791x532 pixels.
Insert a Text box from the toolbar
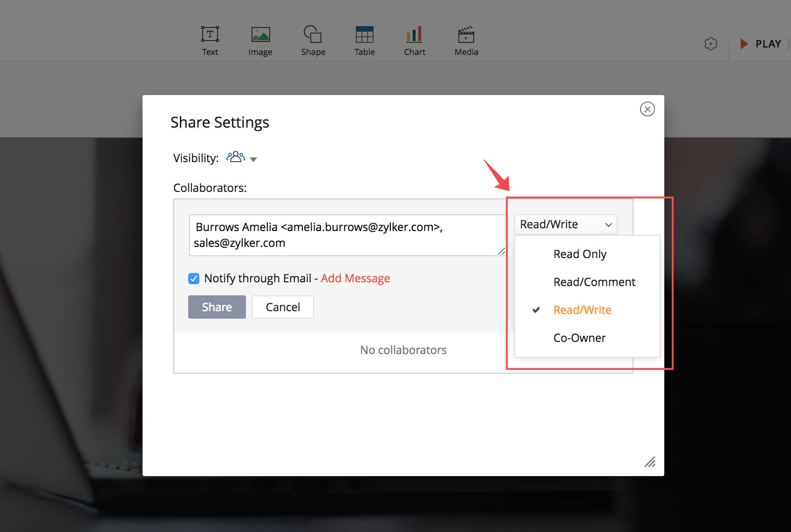point(210,41)
